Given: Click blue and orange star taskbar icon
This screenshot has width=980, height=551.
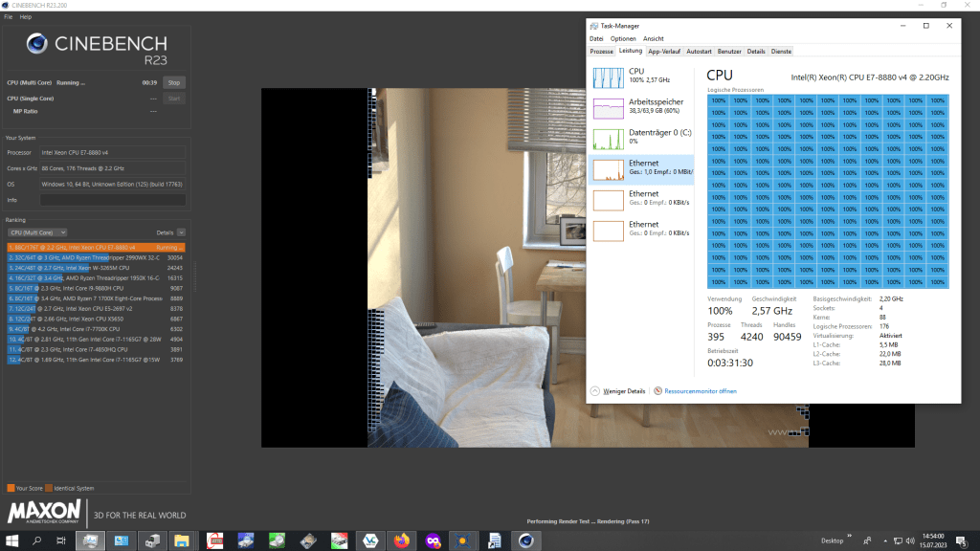Looking at the screenshot, I should coord(463,540).
